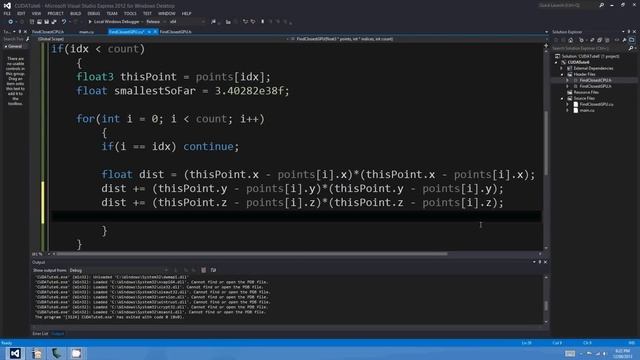
Task: Switch to first FindClosestCPU.h tab
Action: pyautogui.click(x=48, y=32)
